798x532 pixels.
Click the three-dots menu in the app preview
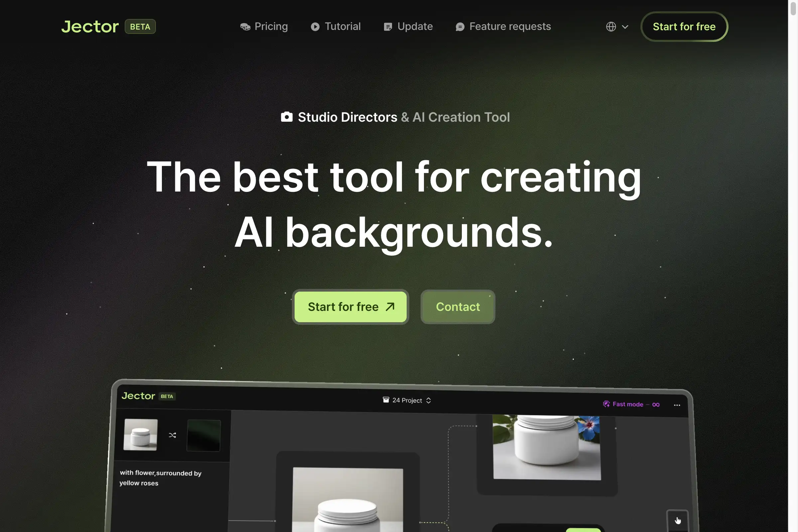[677, 405]
